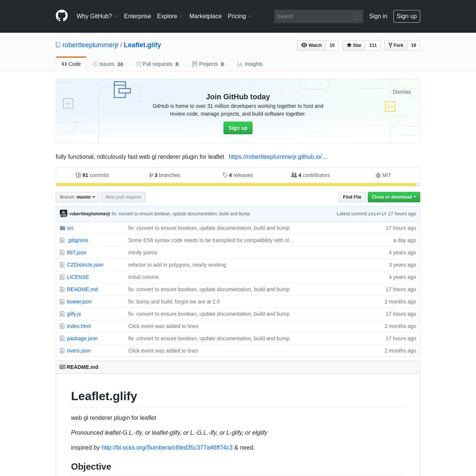The image size is (476, 476).
Task: Click the 86T.json file icon
Action: point(62,253)
